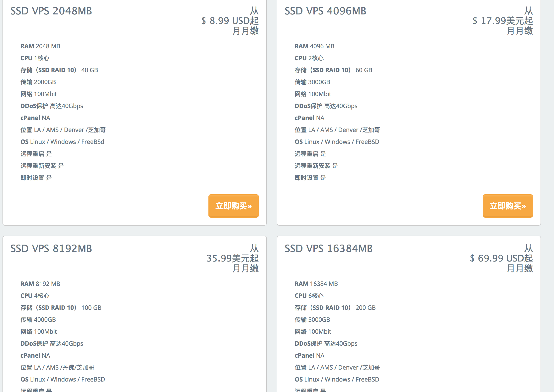The width and height of the screenshot is (554, 392).
Task: Click the location row in the 16384MB plan
Action: (x=337, y=367)
